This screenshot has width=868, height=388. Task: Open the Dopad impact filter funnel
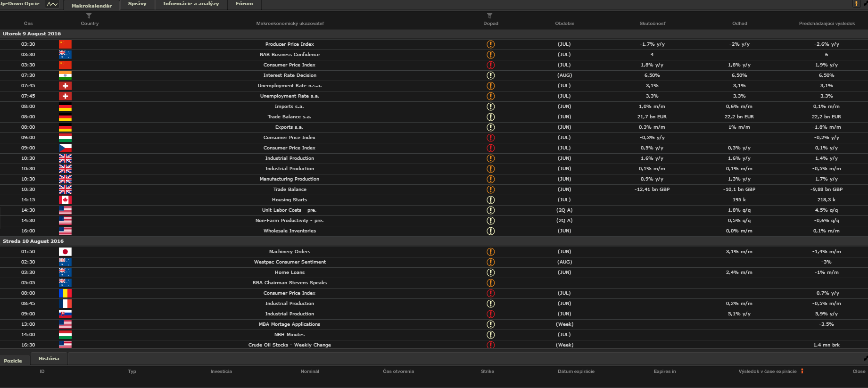490,16
